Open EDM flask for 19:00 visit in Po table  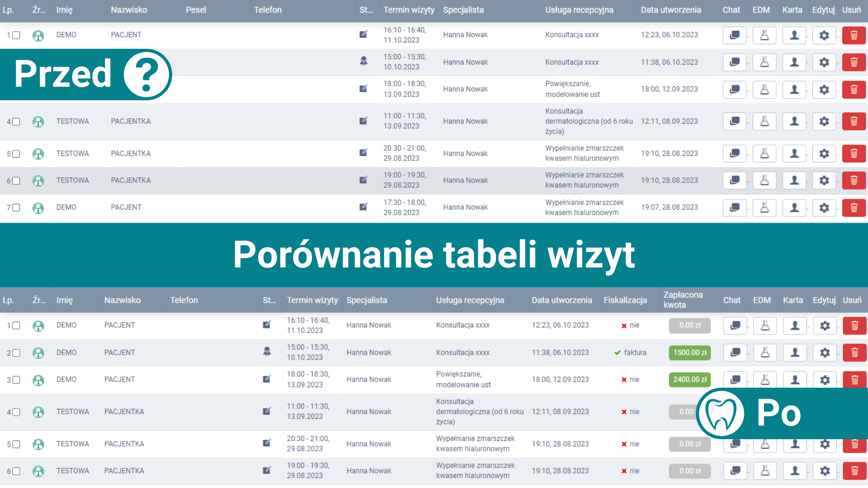coord(765,471)
